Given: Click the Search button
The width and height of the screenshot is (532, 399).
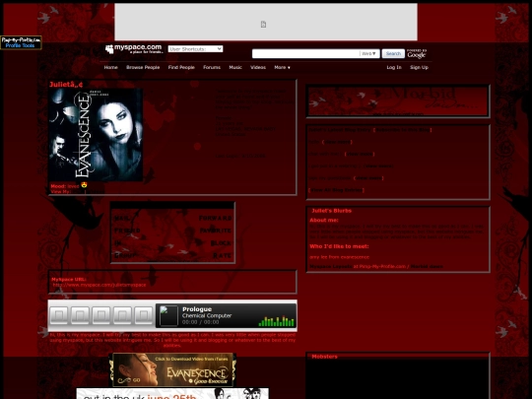Looking at the screenshot, I should (x=393, y=53).
